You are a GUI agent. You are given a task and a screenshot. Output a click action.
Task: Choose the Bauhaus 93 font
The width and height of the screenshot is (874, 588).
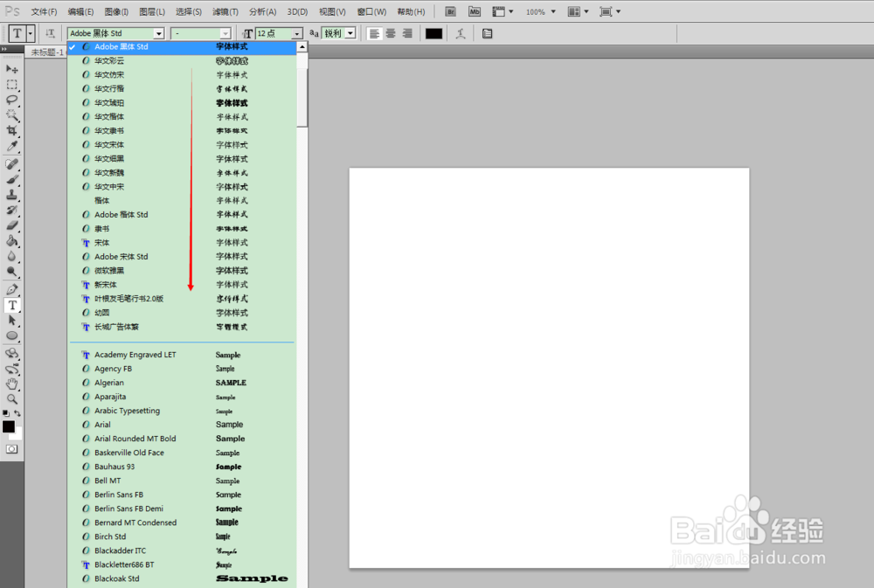(x=182, y=467)
